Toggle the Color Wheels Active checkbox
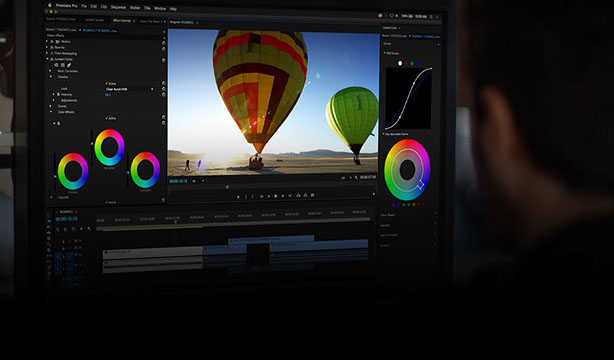 (107, 118)
